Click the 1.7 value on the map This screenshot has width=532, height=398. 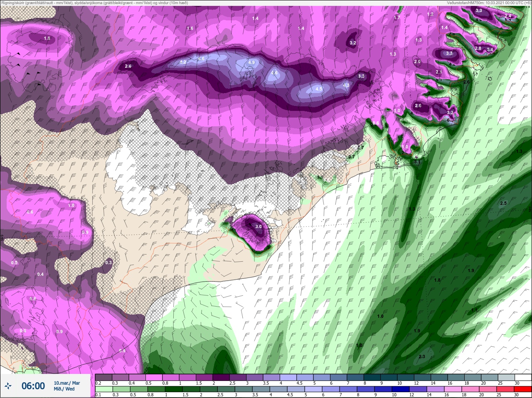point(397,17)
